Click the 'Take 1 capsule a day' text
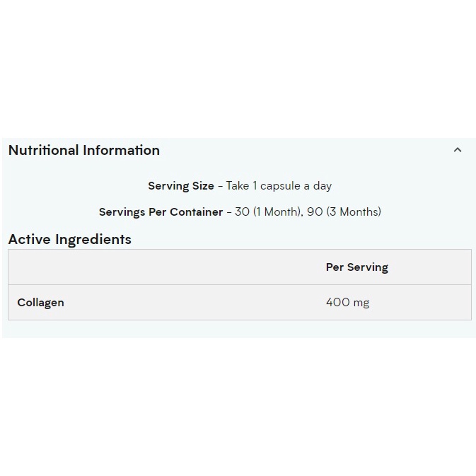The image size is (476, 476). [279, 186]
